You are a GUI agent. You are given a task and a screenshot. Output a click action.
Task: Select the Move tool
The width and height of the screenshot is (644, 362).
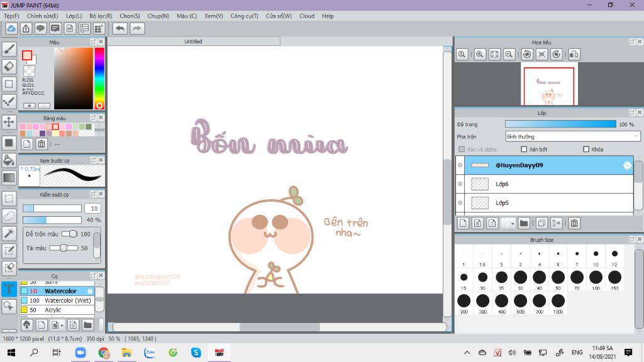(9, 122)
